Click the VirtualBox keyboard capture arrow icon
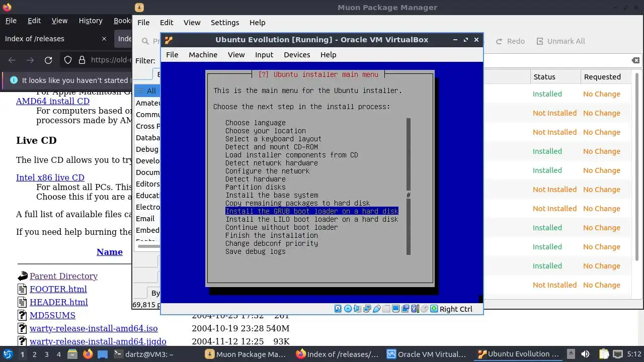 click(x=434, y=309)
